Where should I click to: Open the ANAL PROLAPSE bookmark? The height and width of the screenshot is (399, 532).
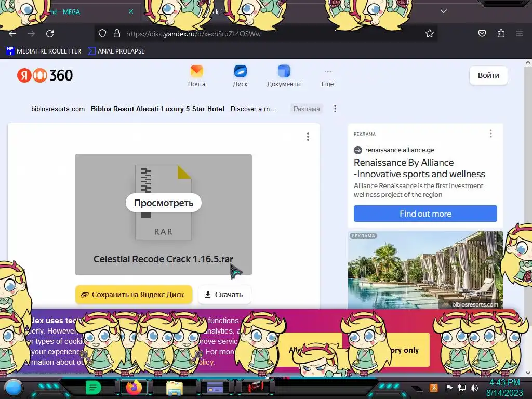point(116,51)
